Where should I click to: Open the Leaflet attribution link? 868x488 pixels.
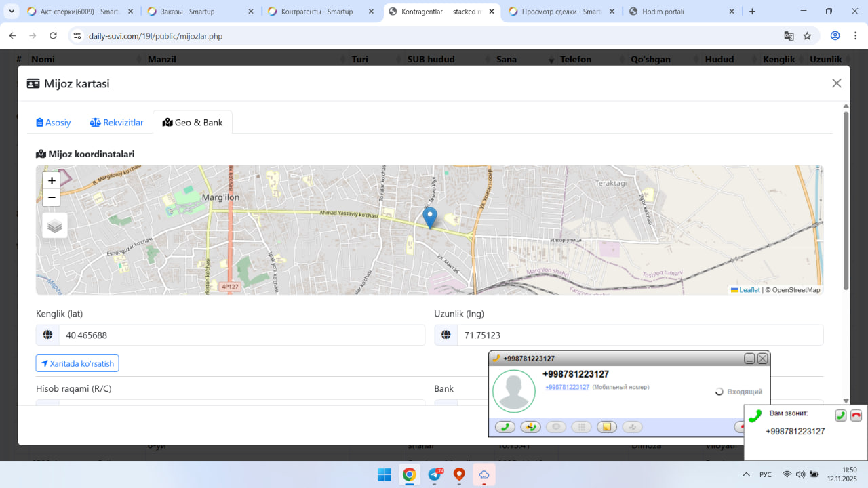click(x=749, y=290)
